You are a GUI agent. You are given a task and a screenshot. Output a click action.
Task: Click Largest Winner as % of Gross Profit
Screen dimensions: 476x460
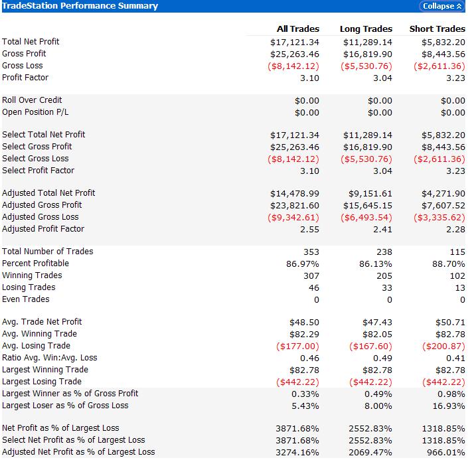pos(70,394)
